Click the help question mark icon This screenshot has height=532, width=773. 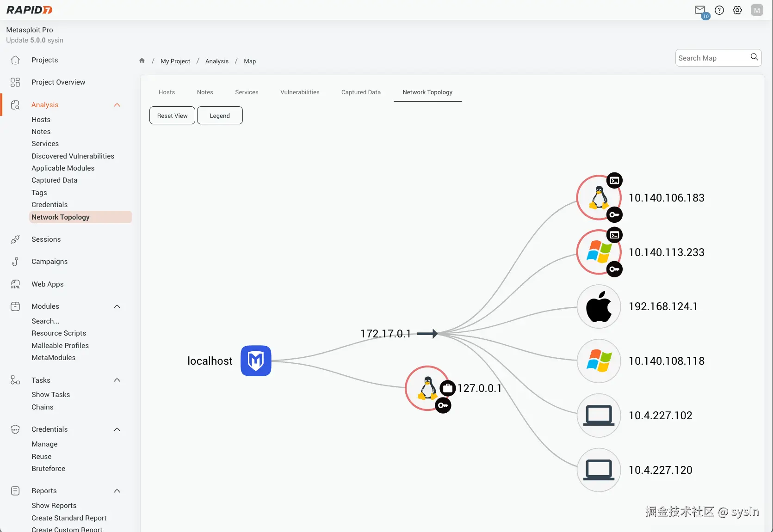pyautogui.click(x=719, y=10)
